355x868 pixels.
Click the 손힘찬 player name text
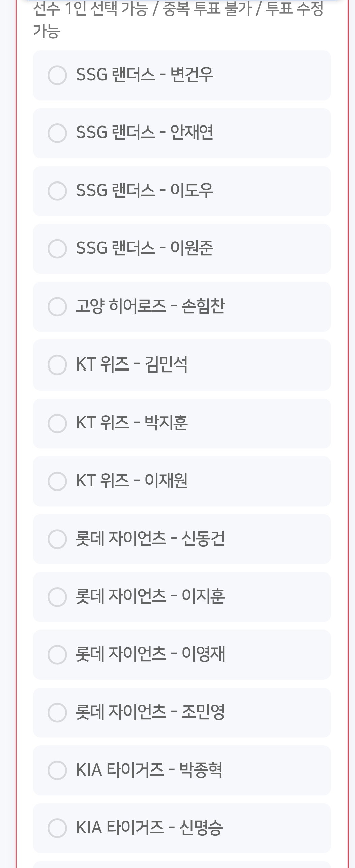pyautogui.click(x=203, y=306)
